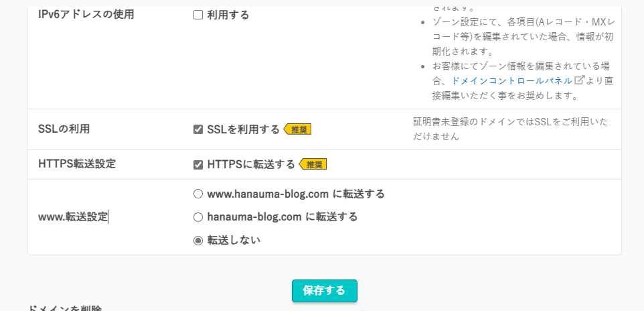Image resolution: width=644 pixels, height=311 pixels.
Task: Click the SSLを利用する label text
Action: 244,129
